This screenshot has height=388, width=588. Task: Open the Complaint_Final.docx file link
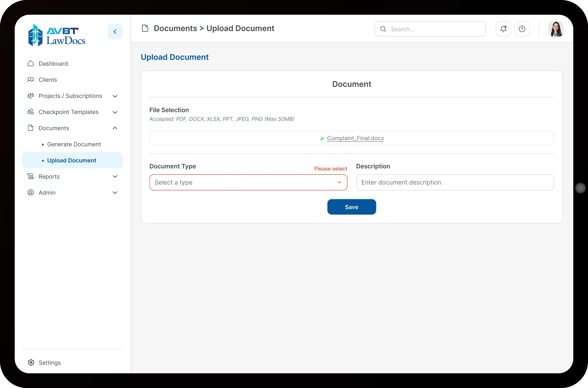(355, 138)
